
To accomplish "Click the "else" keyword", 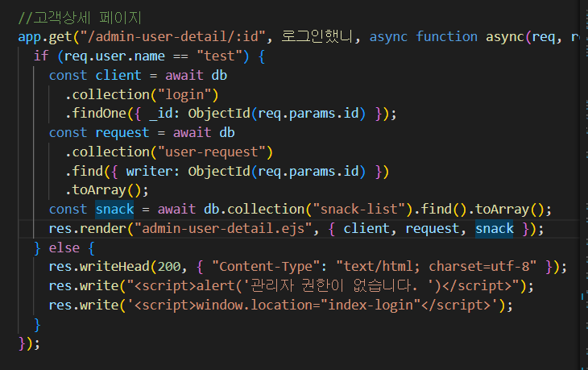I will pos(64,247).
